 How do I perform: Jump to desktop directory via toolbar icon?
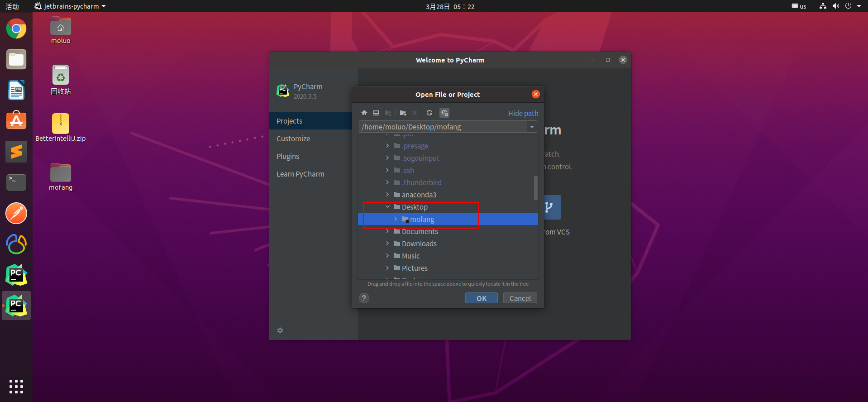click(376, 113)
